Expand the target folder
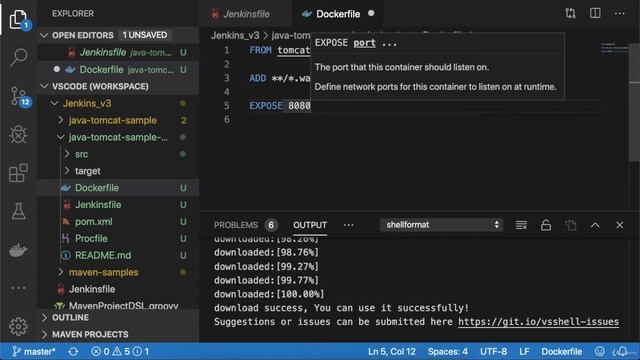 (67, 171)
